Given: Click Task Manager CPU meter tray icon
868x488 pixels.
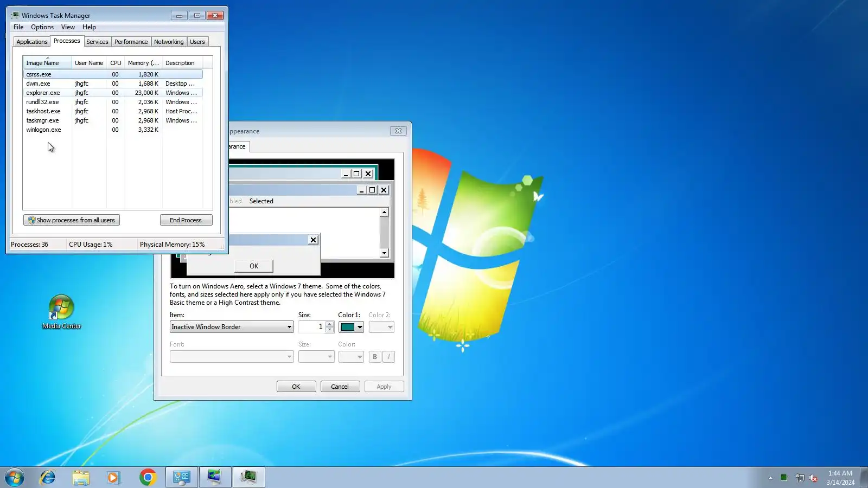Looking at the screenshot, I should coord(784,478).
